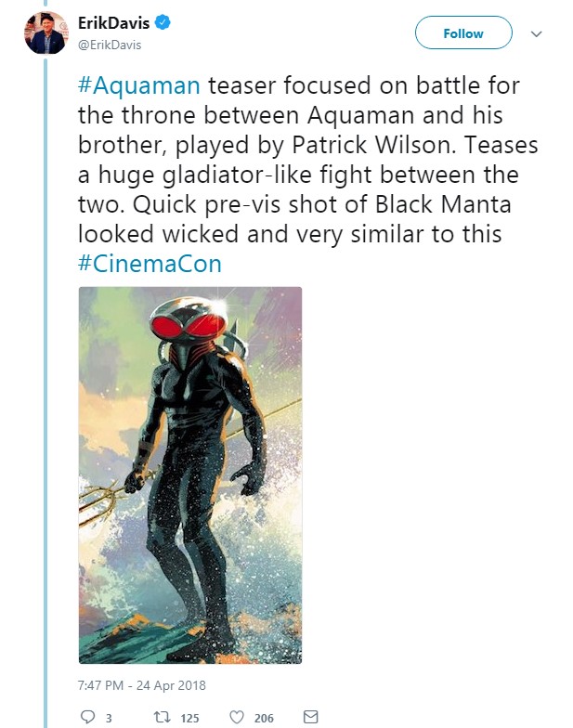View the 206 likes count
573x728 pixels.
pos(264,719)
